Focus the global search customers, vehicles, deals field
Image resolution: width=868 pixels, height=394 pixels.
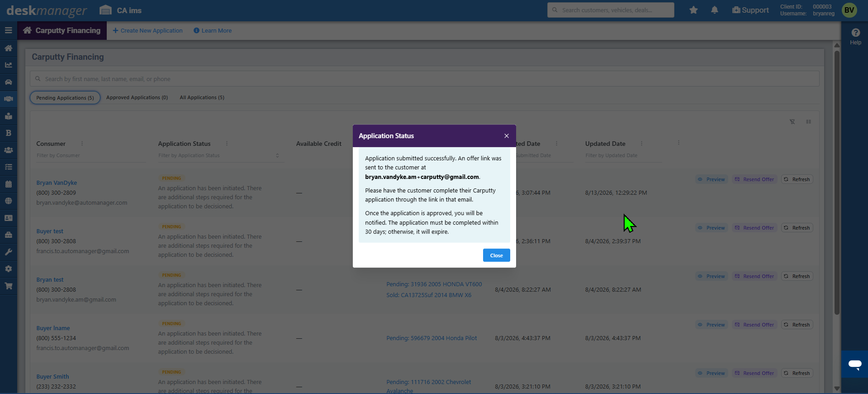coord(611,10)
